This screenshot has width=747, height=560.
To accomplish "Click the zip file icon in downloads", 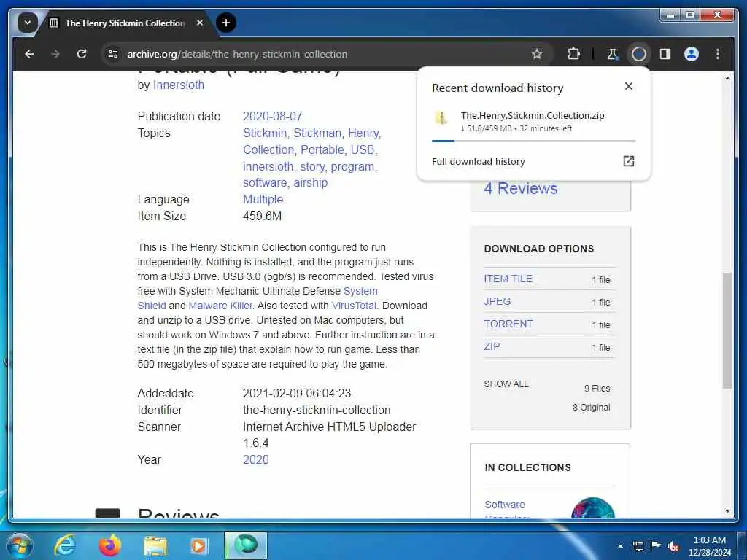I will pos(441,117).
